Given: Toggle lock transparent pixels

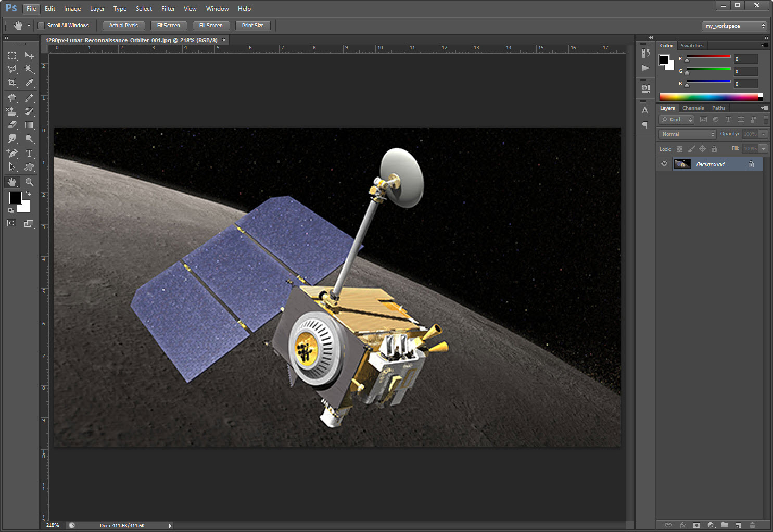Looking at the screenshot, I should [679, 149].
